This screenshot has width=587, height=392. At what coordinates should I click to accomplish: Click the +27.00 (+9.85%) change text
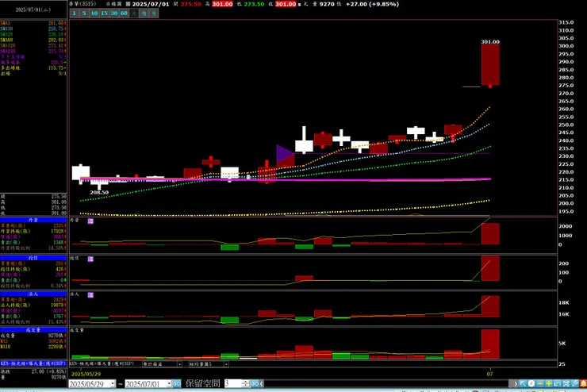click(372, 4)
